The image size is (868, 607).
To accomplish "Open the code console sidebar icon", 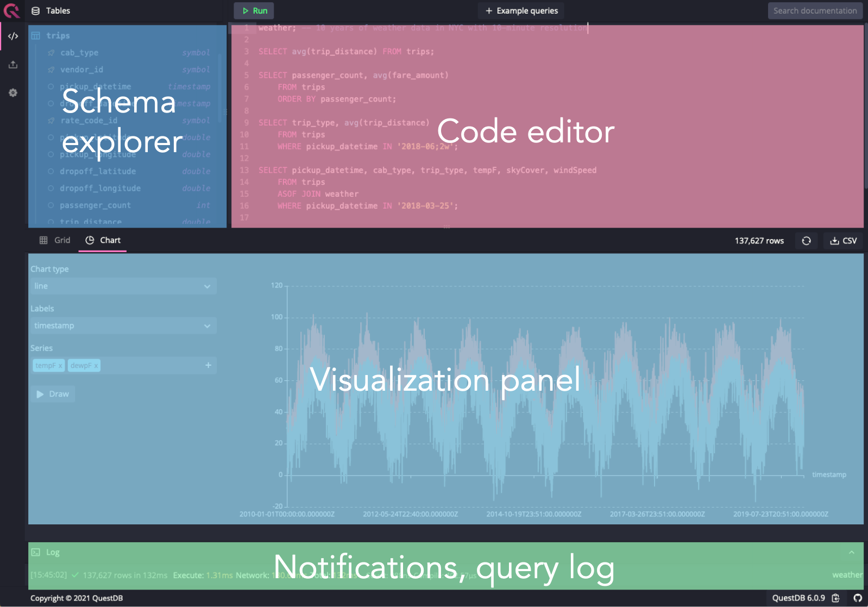I will (x=13, y=36).
